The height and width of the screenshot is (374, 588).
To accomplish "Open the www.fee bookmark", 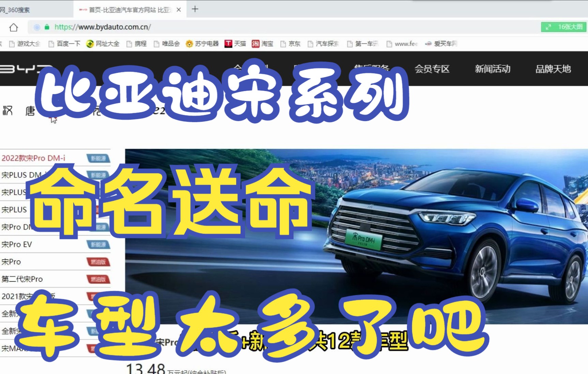I will [x=402, y=44].
